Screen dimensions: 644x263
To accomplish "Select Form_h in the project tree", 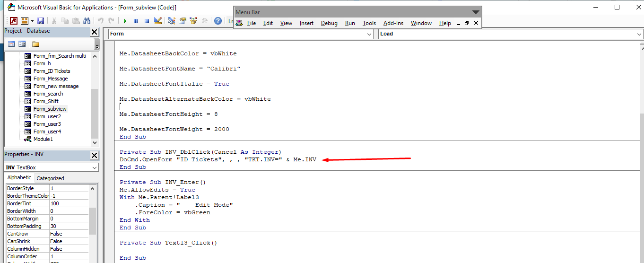I will pyautogui.click(x=42, y=63).
